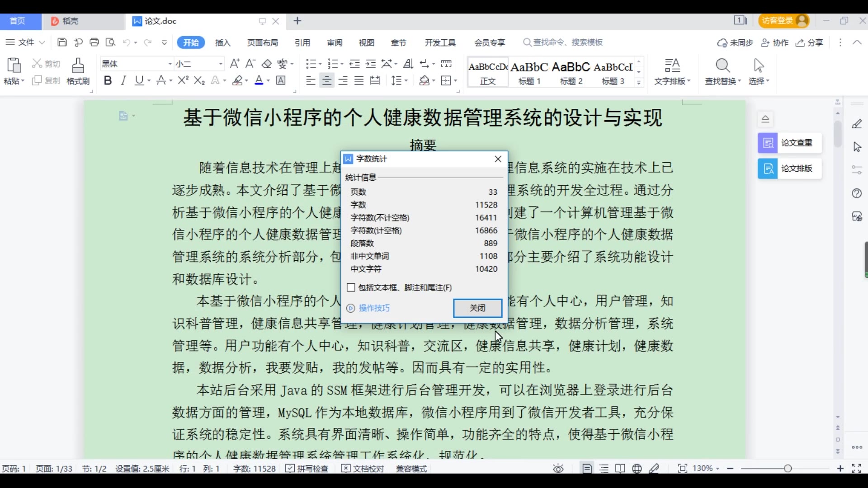The height and width of the screenshot is (488, 868).
Task: Open the References ribbon tab
Action: [x=302, y=42]
